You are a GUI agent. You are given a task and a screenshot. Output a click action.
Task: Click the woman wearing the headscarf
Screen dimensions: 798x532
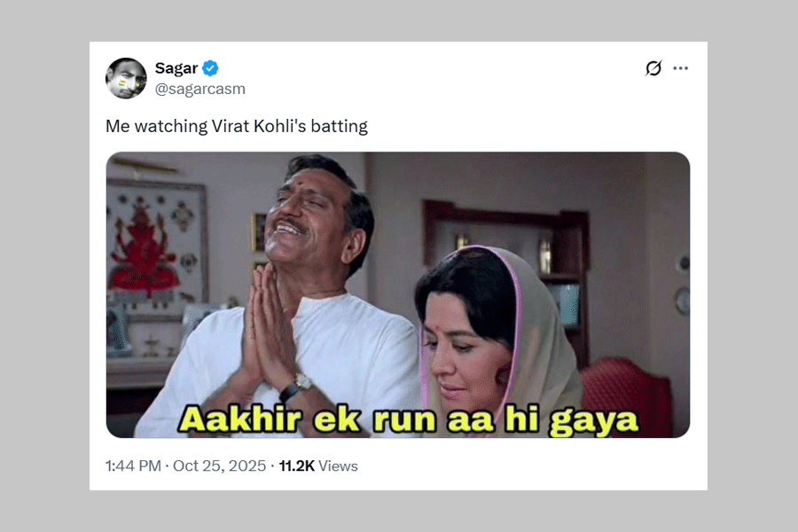[x=497, y=341]
